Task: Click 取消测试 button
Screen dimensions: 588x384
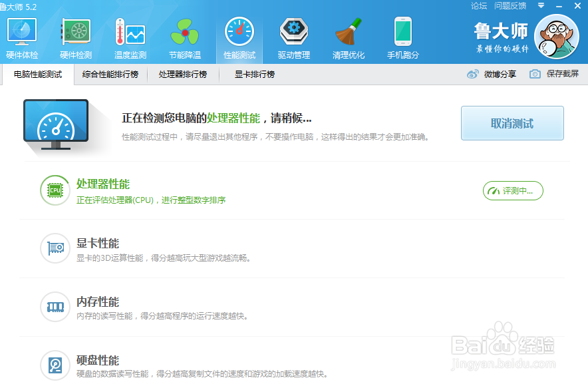Action: pos(512,123)
